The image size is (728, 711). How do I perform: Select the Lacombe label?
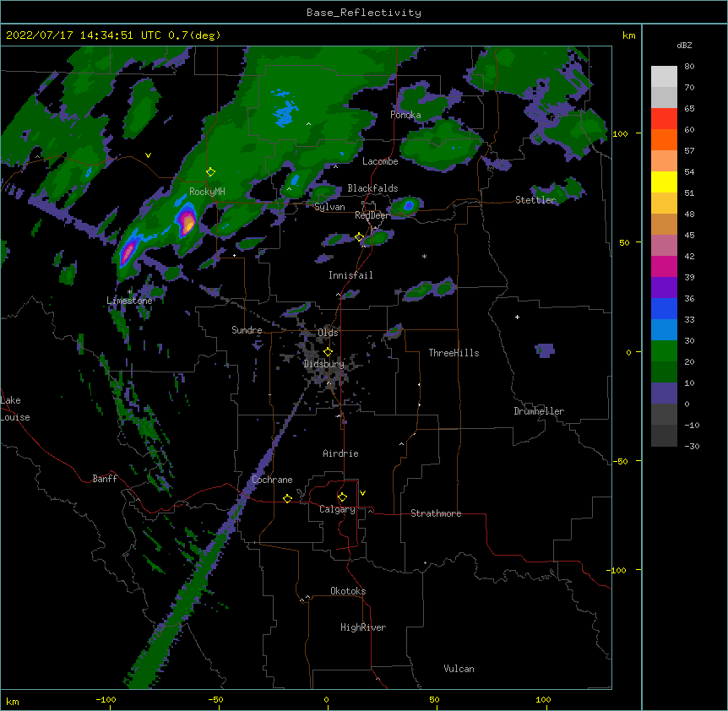click(380, 161)
